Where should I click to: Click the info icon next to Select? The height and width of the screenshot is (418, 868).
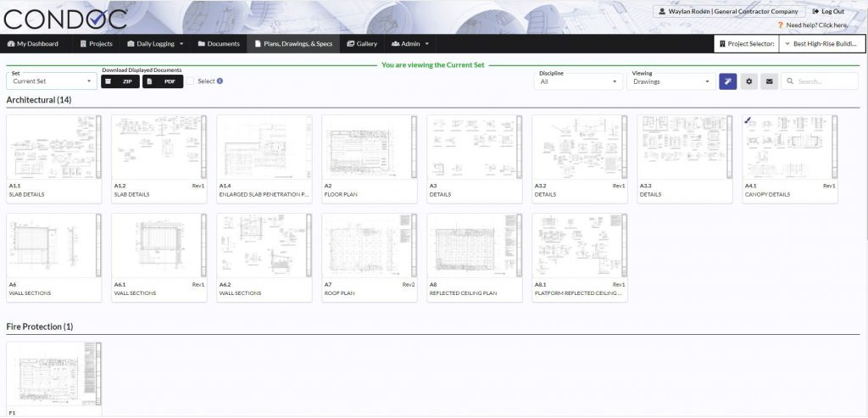220,81
